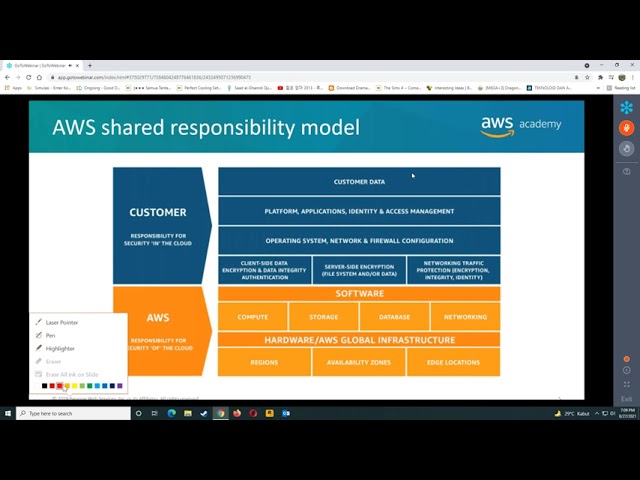Click the weather widget on taskbar
Image resolution: width=640 pixels, height=480 pixels.
point(571,413)
